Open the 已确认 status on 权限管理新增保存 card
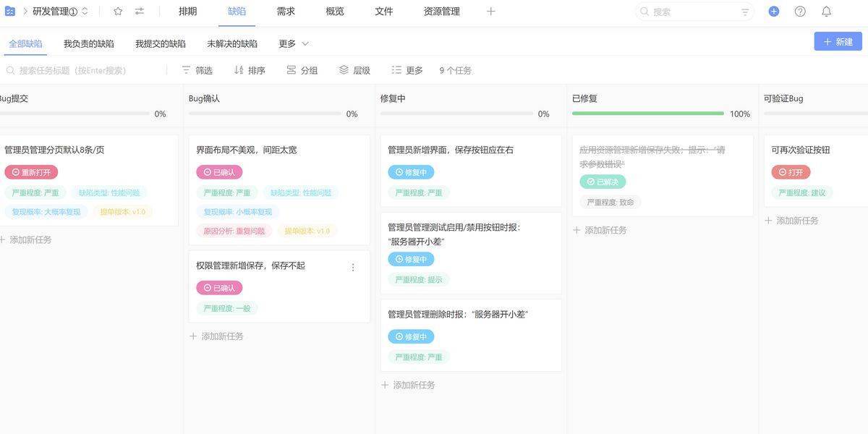Image resolution: width=868 pixels, height=434 pixels. click(x=219, y=288)
